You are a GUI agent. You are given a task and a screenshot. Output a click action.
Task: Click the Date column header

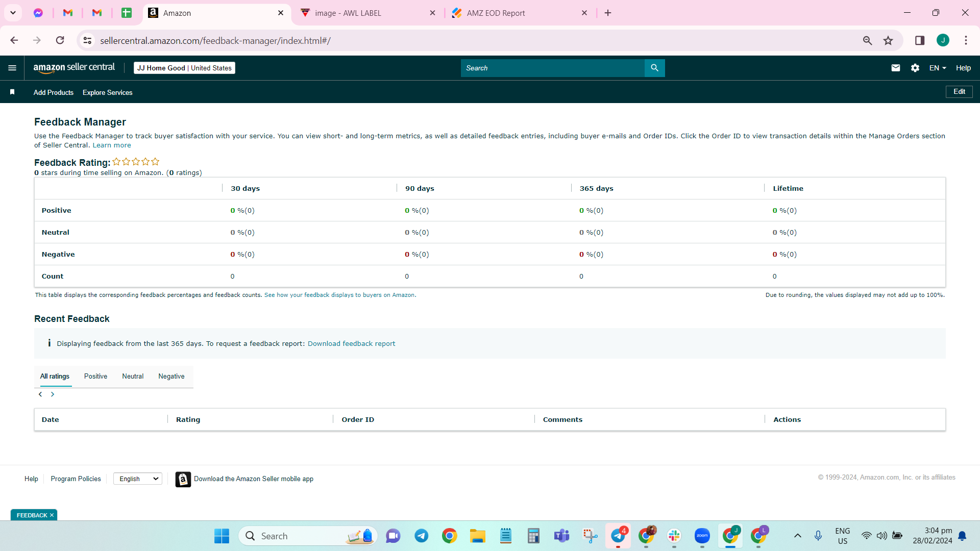pyautogui.click(x=50, y=419)
